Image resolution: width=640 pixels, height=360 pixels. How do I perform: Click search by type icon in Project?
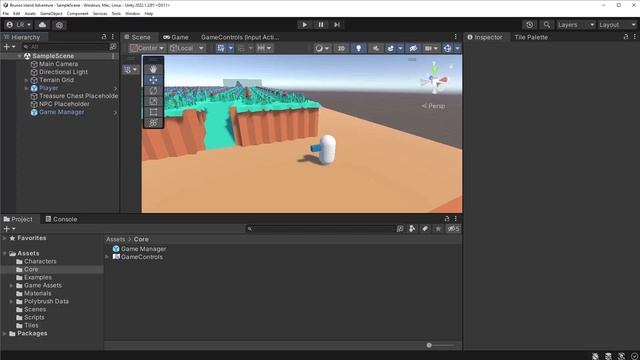click(x=412, y=229)
